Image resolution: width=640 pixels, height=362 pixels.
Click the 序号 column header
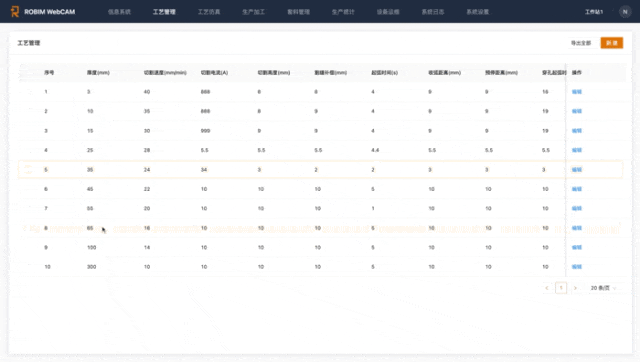(49, 73)
